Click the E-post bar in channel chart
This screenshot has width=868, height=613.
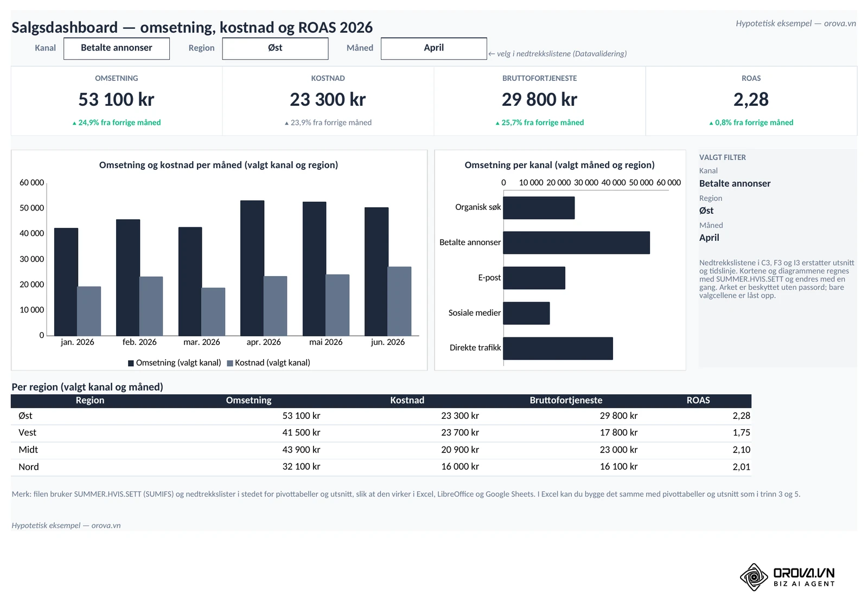[534, 278]
